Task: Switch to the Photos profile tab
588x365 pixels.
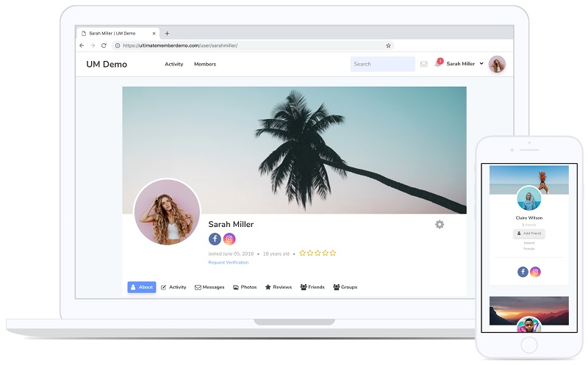Action: (245, 287)
